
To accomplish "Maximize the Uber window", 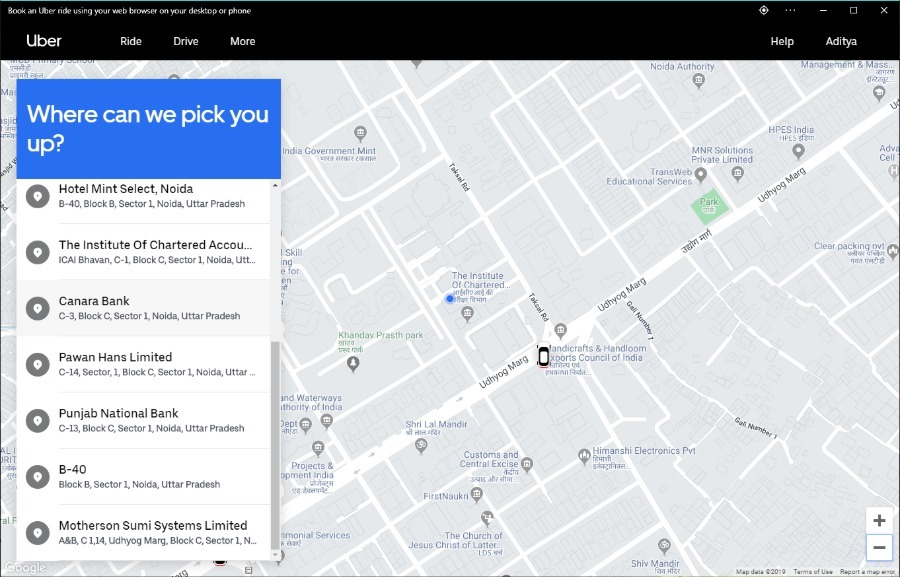I will (854, 10).
